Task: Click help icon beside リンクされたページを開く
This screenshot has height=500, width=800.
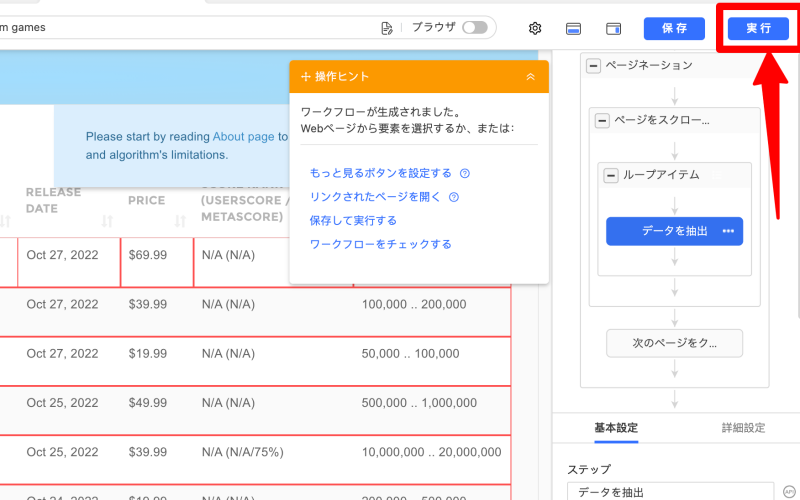Action: pyautogui.click(x=454, y=197)
